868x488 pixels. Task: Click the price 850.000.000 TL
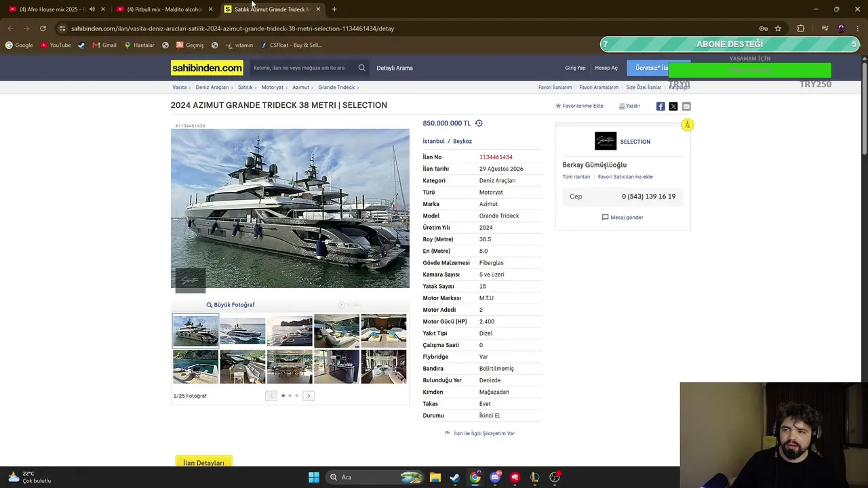tap(446, 123)
